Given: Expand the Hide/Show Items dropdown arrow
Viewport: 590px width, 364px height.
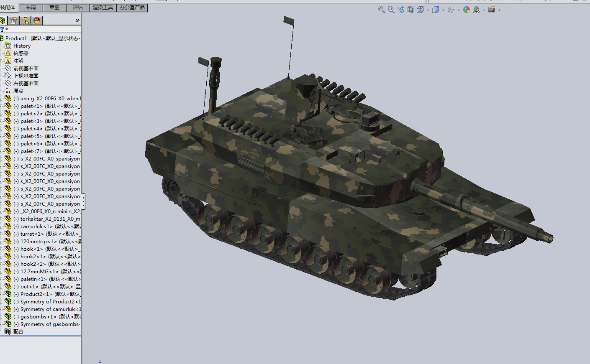Looking at the screenshot, I should (x=459, y=10).
